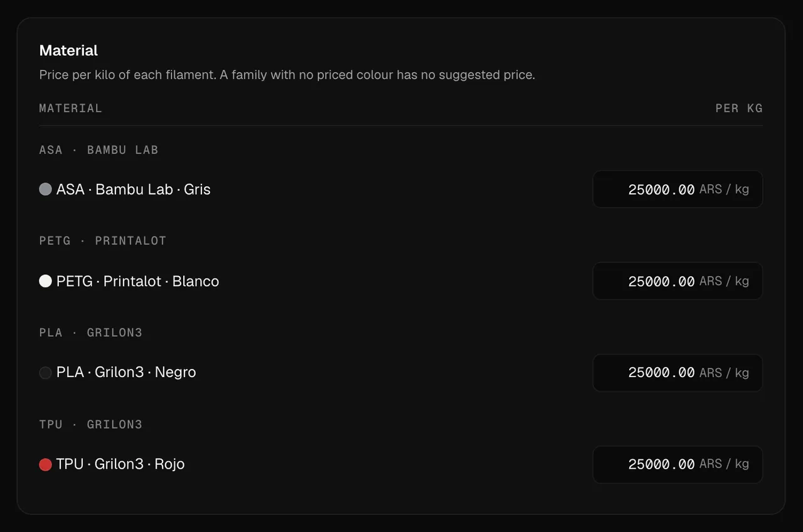Edit the ASA Bambu Lab Gris price field
The height and width of the screenshot is (532, 803).
coord(678,189)
